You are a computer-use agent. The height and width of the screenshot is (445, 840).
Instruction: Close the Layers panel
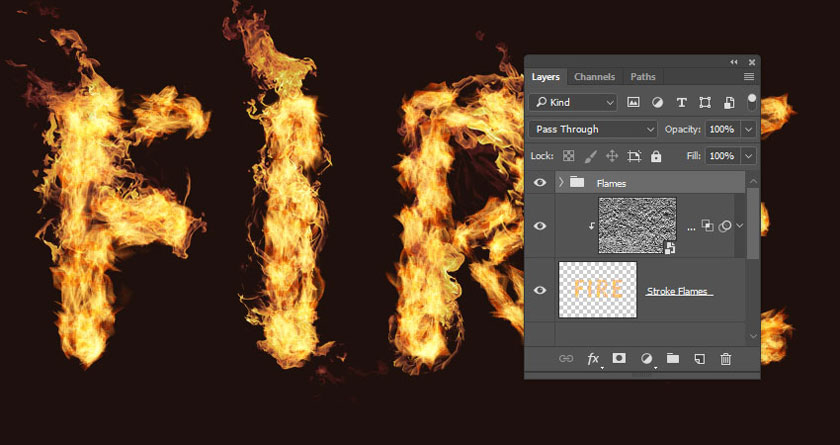[x=752, y=62]
